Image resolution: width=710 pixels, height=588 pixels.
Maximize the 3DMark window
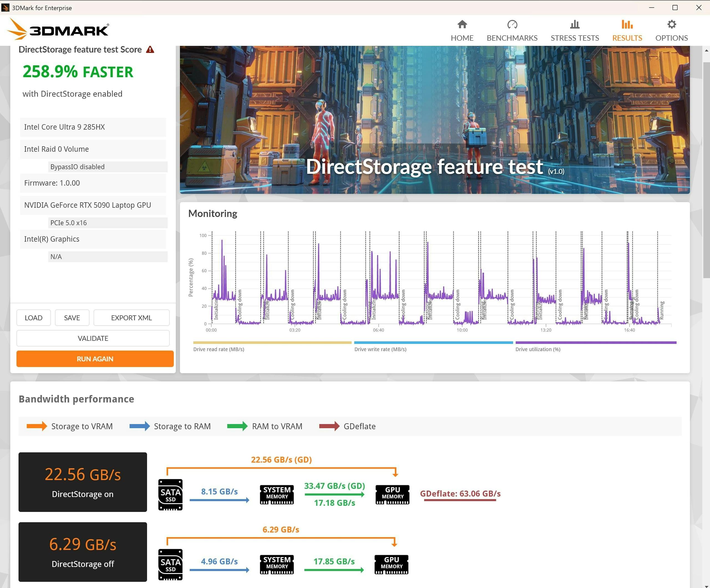675,7
